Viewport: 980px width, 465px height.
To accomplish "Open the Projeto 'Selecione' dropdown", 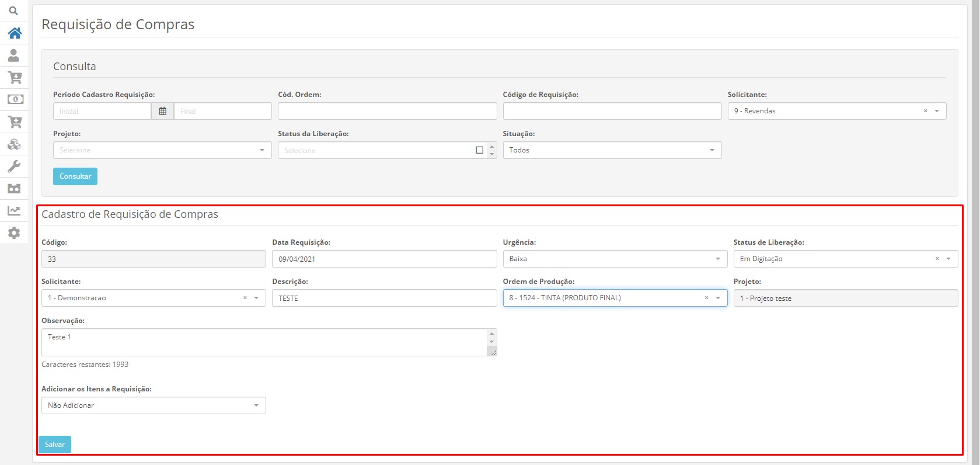I will [x=162, y=150].
